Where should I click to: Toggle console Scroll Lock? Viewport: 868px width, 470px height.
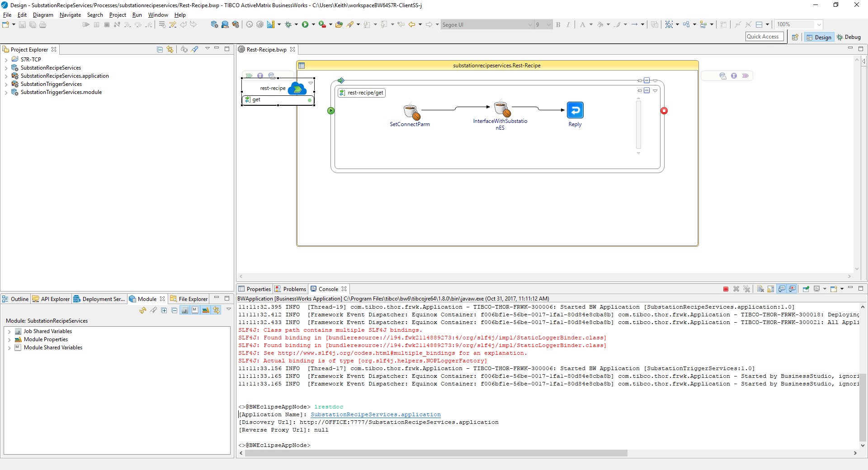[x=771, y=289]
